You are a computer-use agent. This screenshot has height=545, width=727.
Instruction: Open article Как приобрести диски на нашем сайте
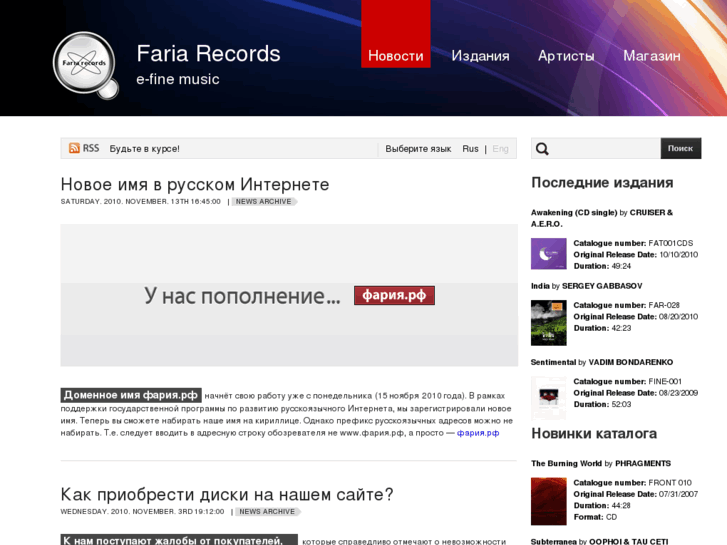click(x=227, y=494)
